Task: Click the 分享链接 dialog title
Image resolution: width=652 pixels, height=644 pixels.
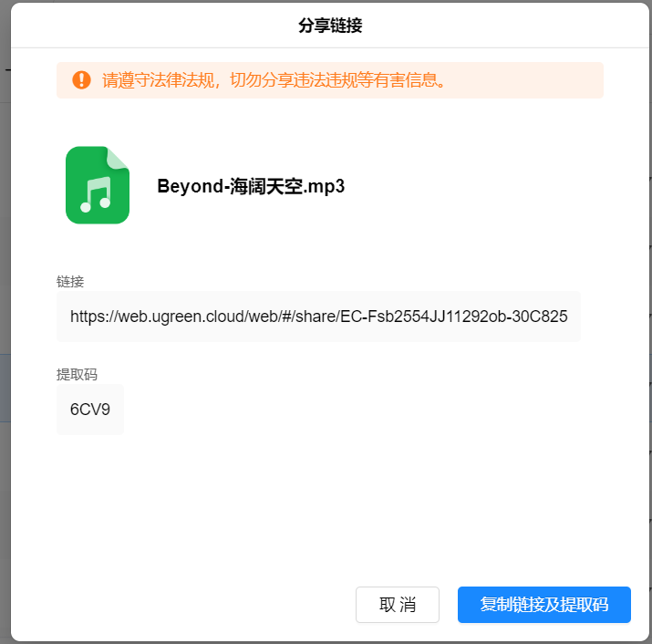Action: (x=330, y=26)
